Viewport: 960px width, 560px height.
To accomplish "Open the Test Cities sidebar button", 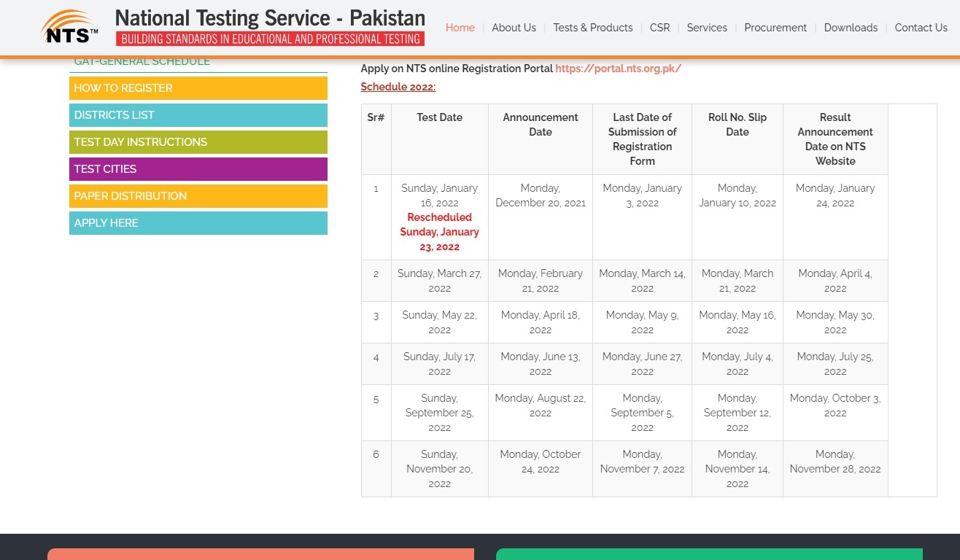I will tap(198, 169).
